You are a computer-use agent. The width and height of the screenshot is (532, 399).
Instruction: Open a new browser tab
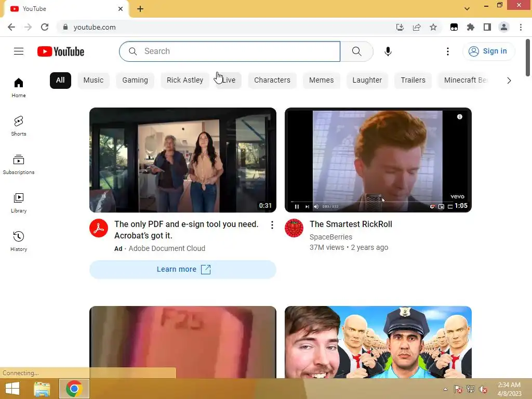(x=140, y=9)
